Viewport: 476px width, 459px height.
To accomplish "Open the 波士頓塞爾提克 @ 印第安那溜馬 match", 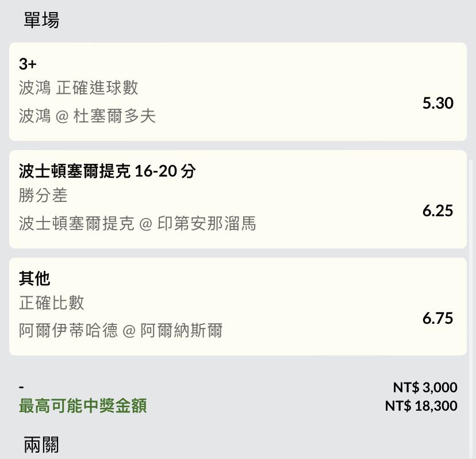I will tap(137, 223).
